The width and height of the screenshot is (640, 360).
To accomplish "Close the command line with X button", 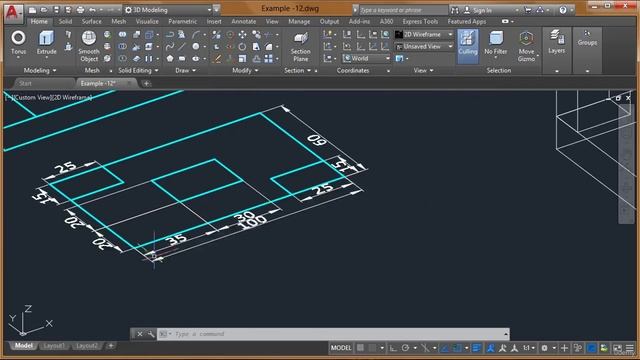I will (x=140, y=334).
